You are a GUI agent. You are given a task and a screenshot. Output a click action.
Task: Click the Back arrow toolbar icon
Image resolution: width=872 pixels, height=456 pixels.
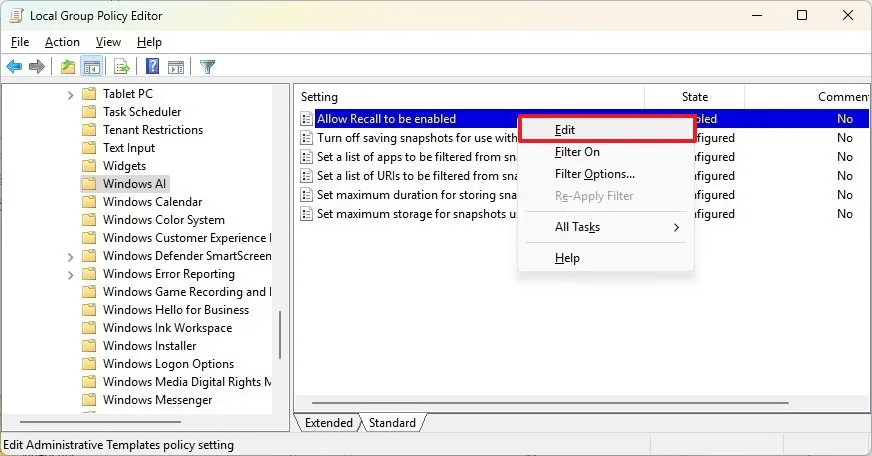14,67
